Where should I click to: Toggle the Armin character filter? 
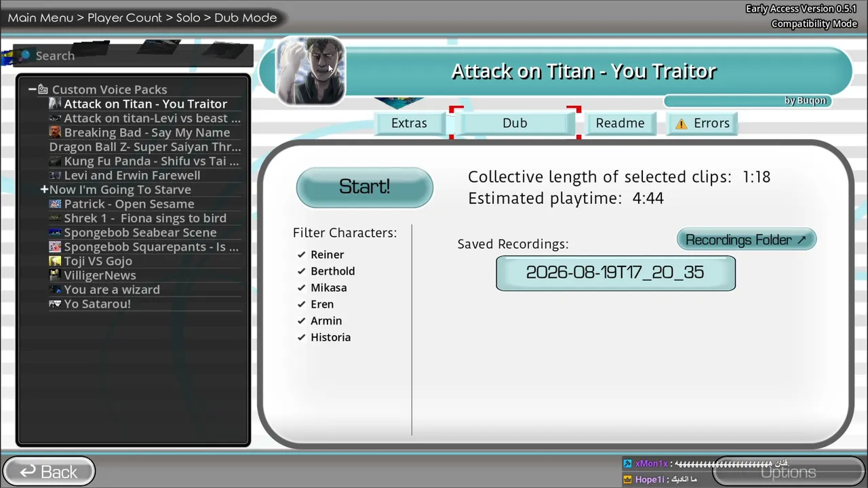click(x=319, y=321)
